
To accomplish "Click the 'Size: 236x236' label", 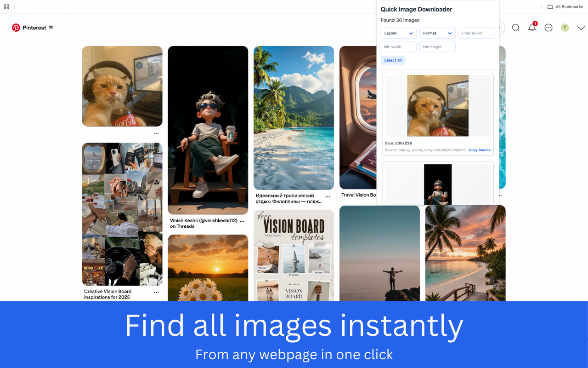I will coord(398,143).
